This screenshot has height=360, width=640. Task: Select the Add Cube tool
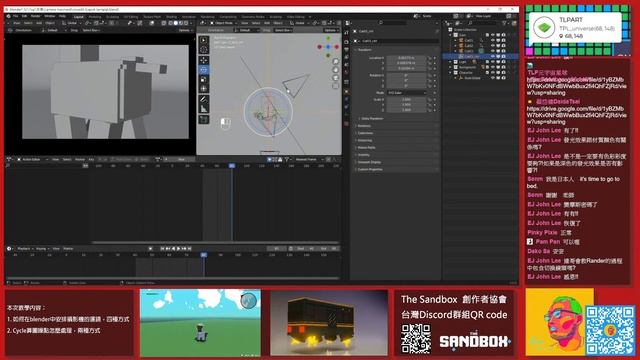pyautogui.click(x=204, y=119)
